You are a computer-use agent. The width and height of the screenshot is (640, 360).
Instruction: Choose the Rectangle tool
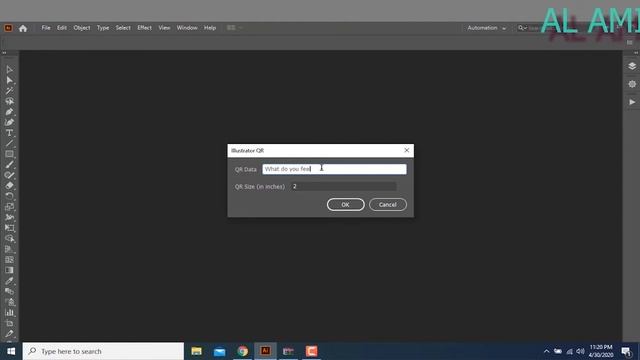coord(9,154)
